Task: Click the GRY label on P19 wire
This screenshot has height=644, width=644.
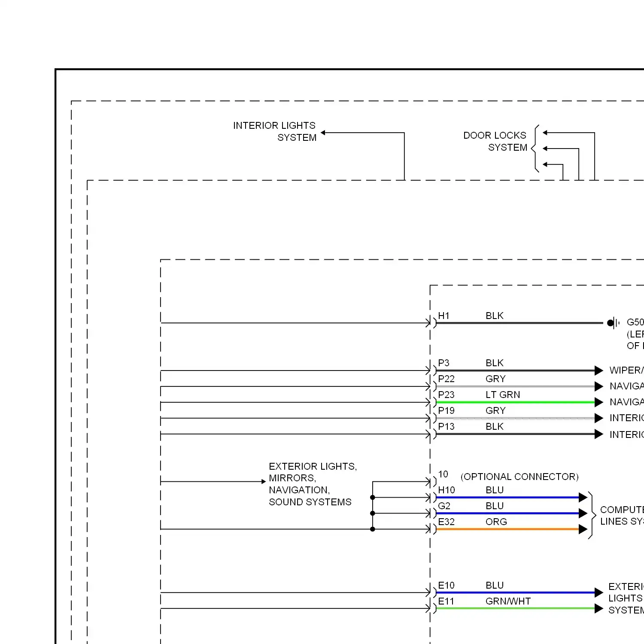Action: click(x=495, y=411)
